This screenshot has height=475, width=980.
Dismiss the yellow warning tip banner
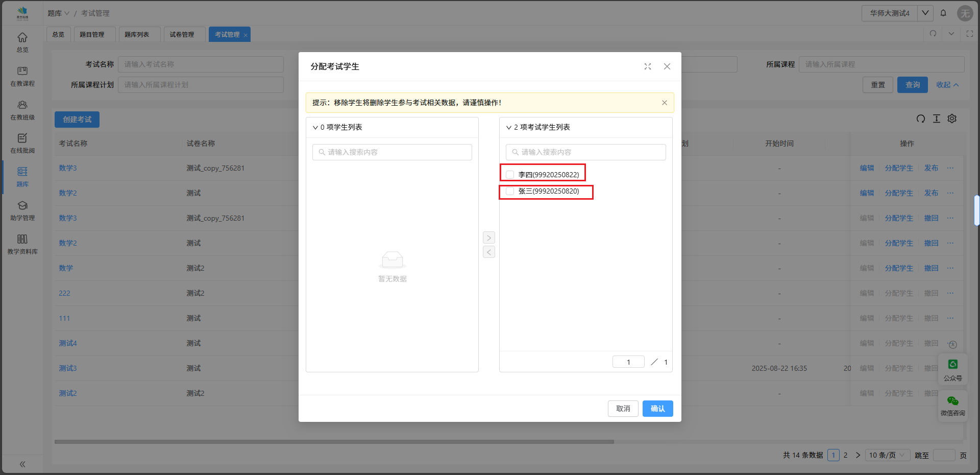click(664, 103)
